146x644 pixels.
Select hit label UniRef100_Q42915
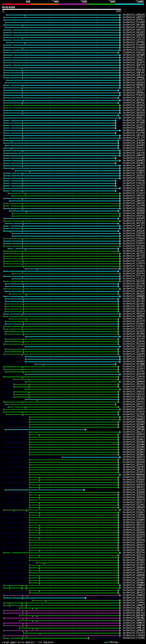point(134,113)
